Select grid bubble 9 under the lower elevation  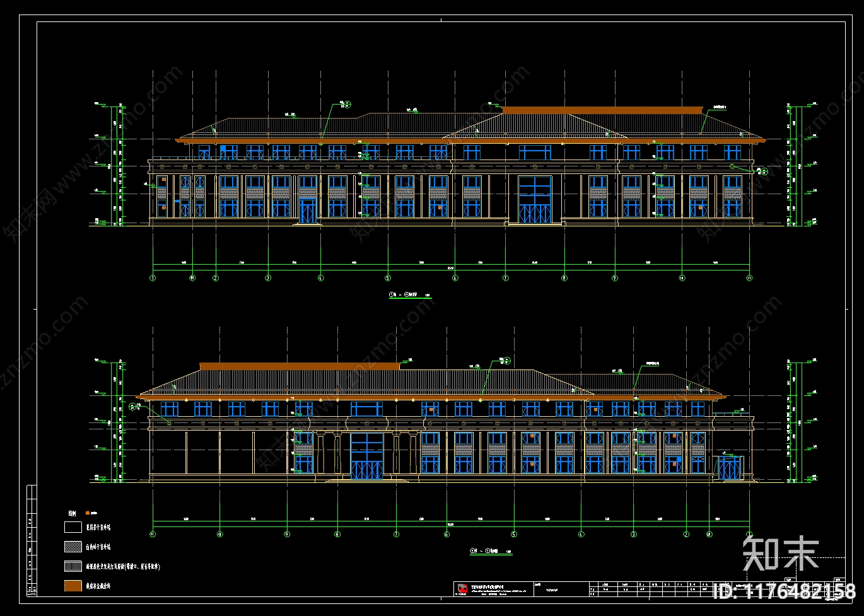click(287, 534)
